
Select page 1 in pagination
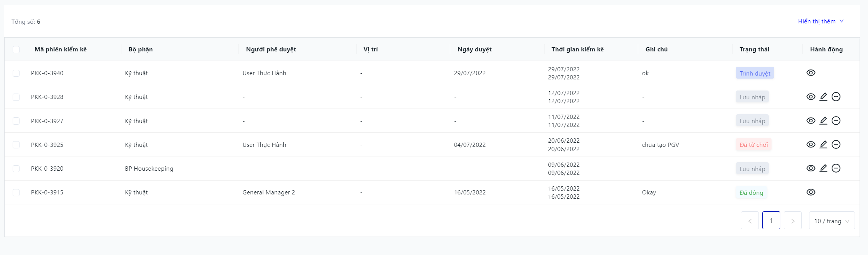[x=771, y=220]
